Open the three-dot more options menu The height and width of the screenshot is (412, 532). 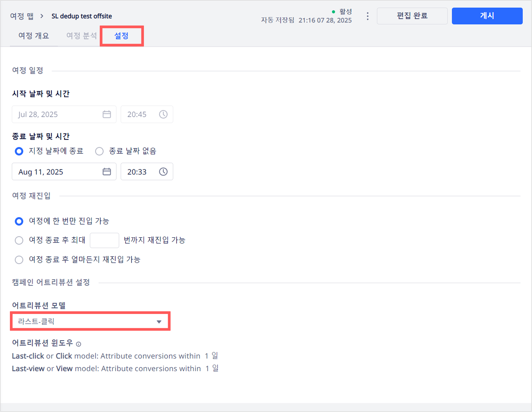[368, 16]
